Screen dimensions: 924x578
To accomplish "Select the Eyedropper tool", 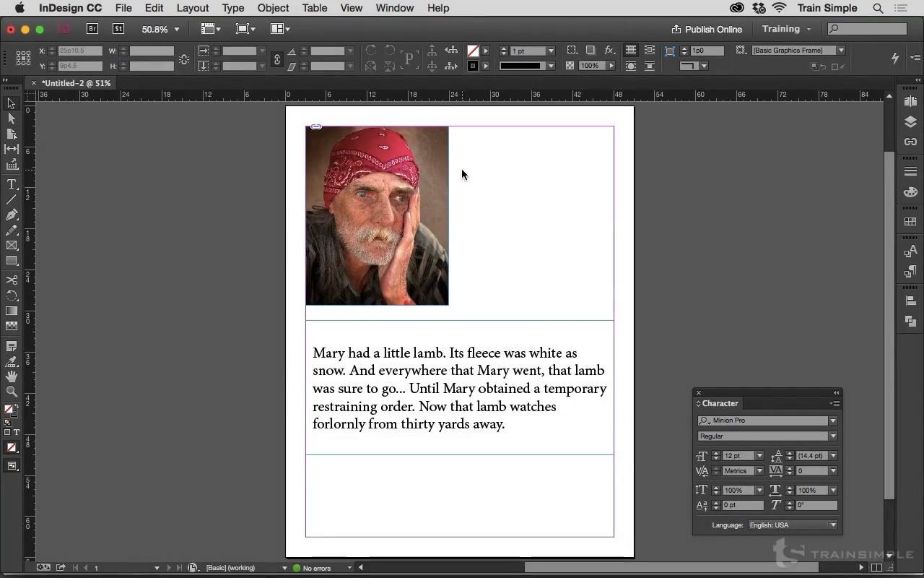I will pos(12,361).
